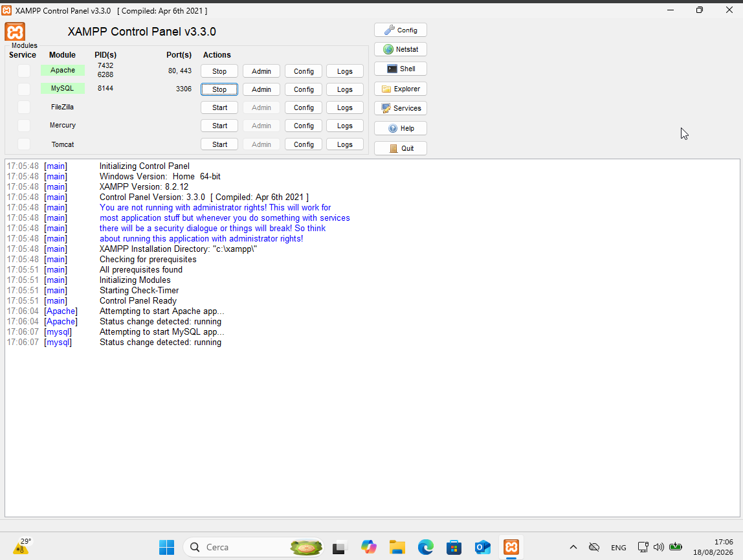The width and height of the screenshot is (743, 560).
Task: Click the Apache ports '80, 443' value
Action: [x=180, y=71]
